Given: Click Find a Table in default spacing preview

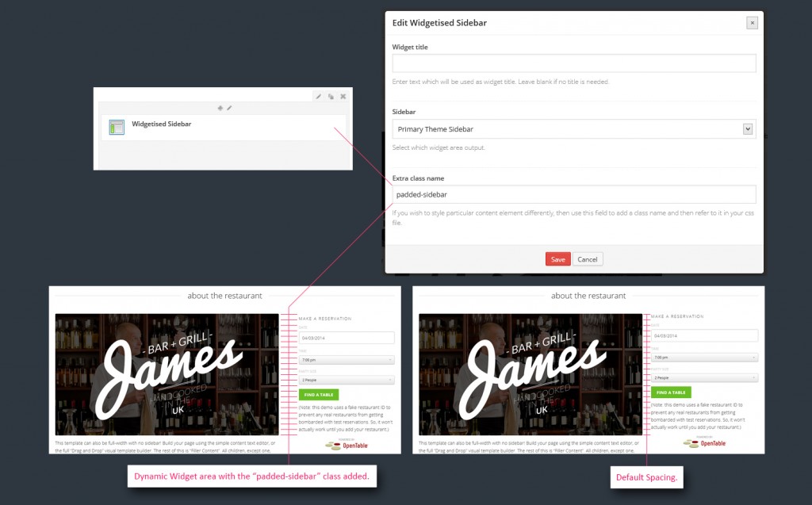Looking at the screenshot, I should (671, 392).
